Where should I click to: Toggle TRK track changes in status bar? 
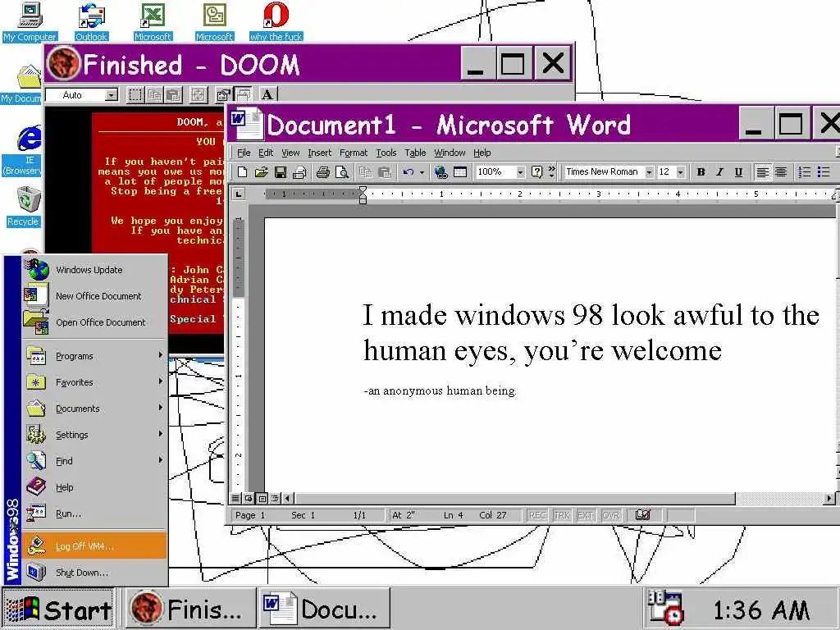(561, 515)
